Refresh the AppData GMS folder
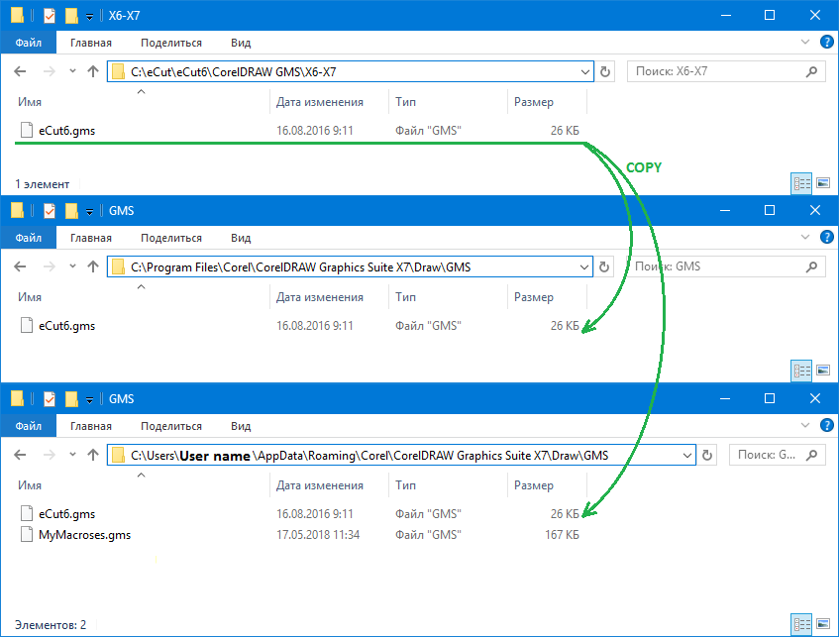Screen dimensions: 840x638 pos(707,455)
